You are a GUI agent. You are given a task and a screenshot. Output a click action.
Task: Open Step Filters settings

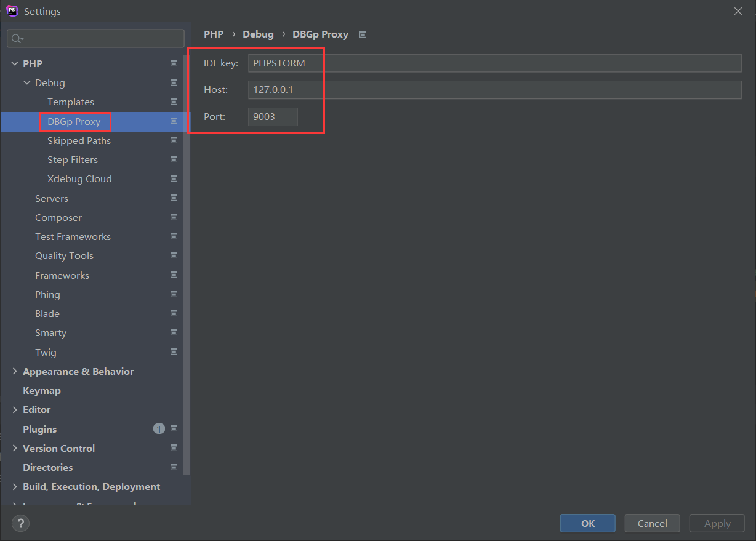[x=73, y=159]
